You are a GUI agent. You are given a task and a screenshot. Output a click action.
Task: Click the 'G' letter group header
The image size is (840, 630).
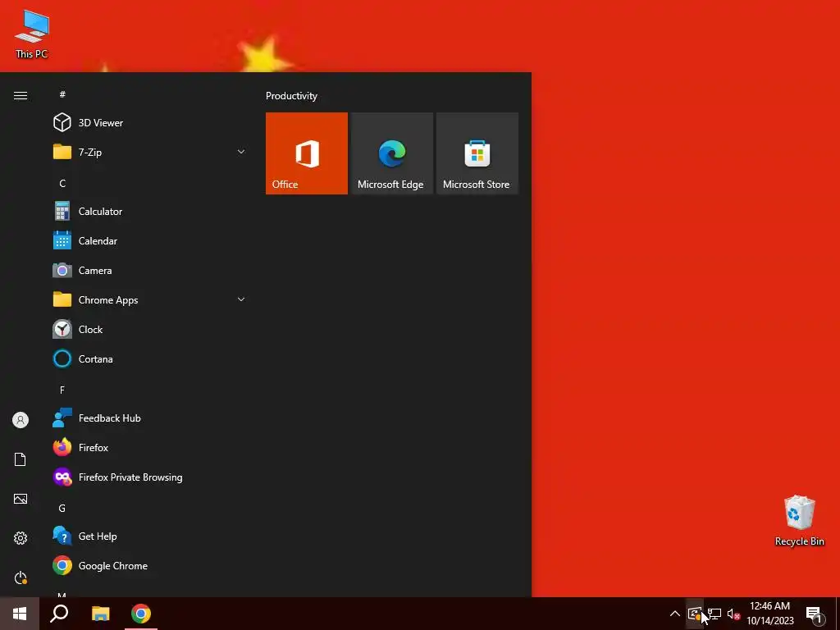pos(62,508)
